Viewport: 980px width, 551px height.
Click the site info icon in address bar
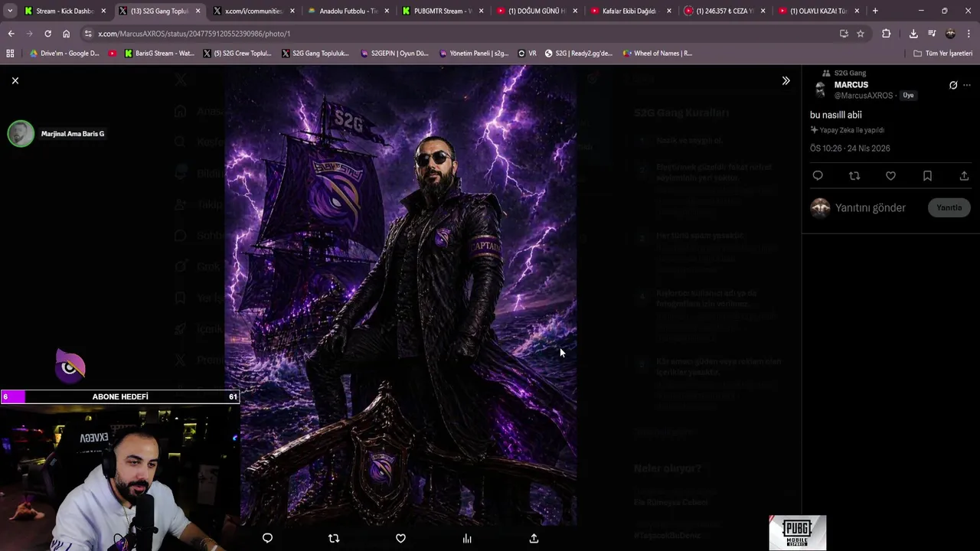tap(88, 34)
